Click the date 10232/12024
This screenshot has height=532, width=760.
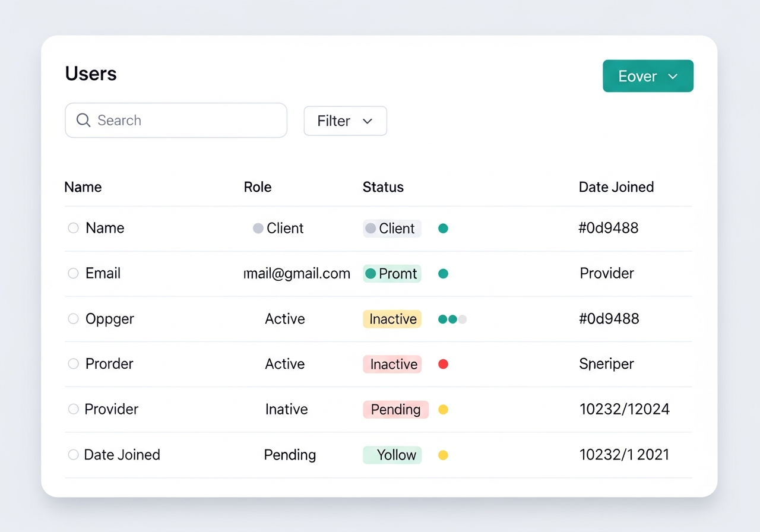[625, 409]
